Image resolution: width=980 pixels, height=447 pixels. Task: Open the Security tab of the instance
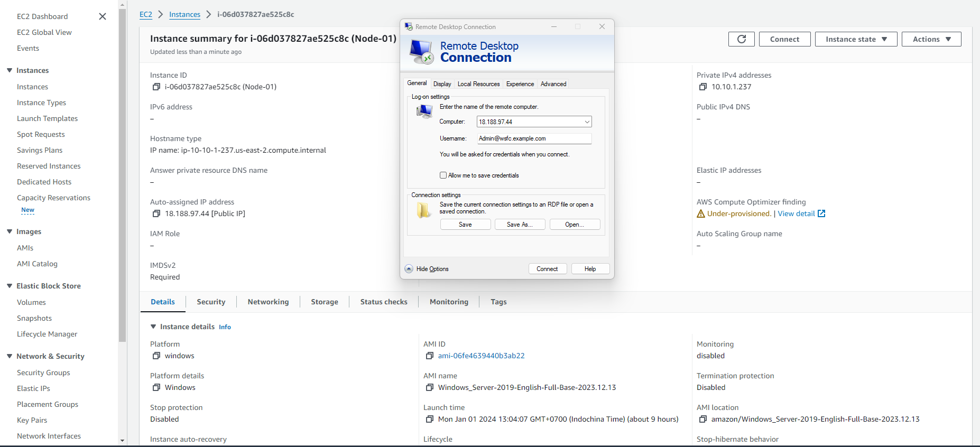click(211, 302)
